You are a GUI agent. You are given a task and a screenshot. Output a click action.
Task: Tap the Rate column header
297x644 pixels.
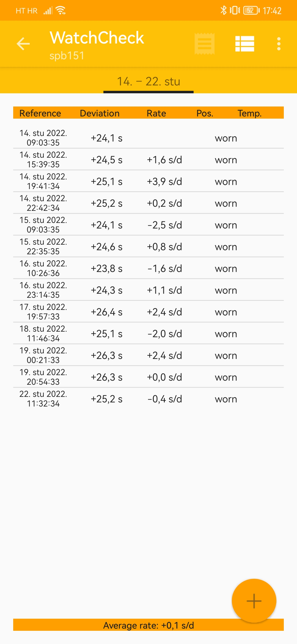pos(156,113)
